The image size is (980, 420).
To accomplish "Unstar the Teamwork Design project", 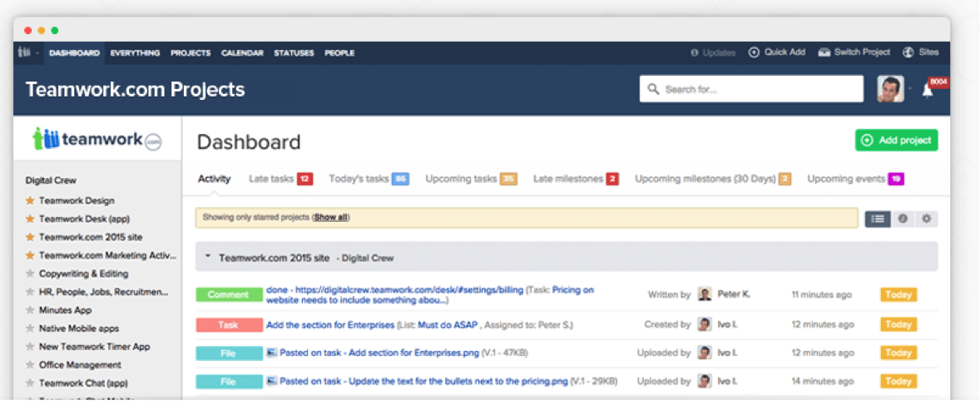I will pyautogui.click(x=29, y=200).
